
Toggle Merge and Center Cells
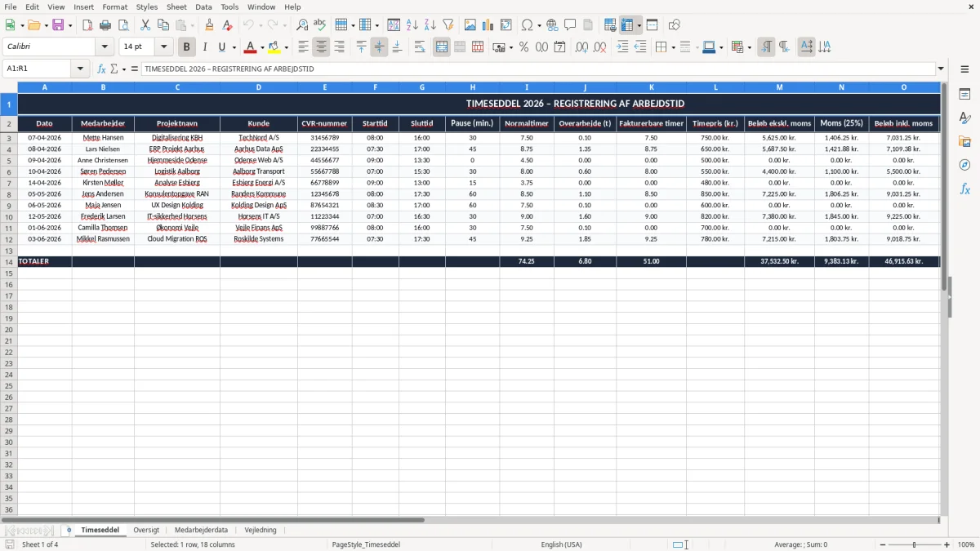(442, 47)
